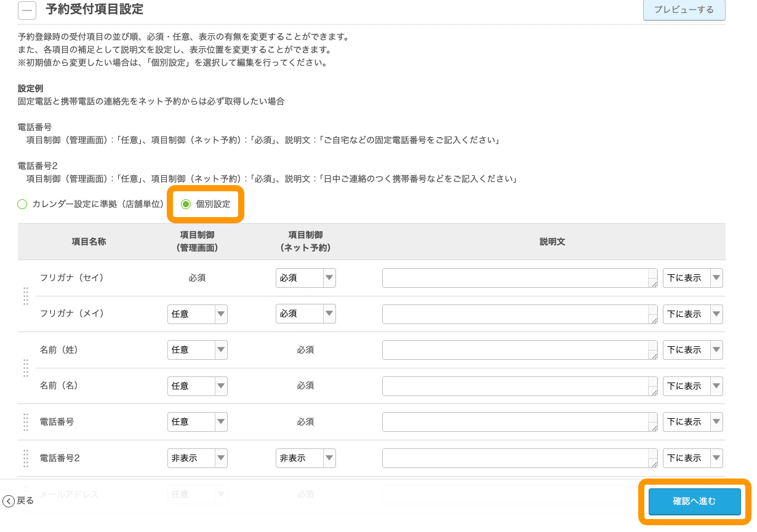This screenshot has width=757, height=532.
Task: Click the drag handle beside 電話番号2
Action: coord(26,458)
